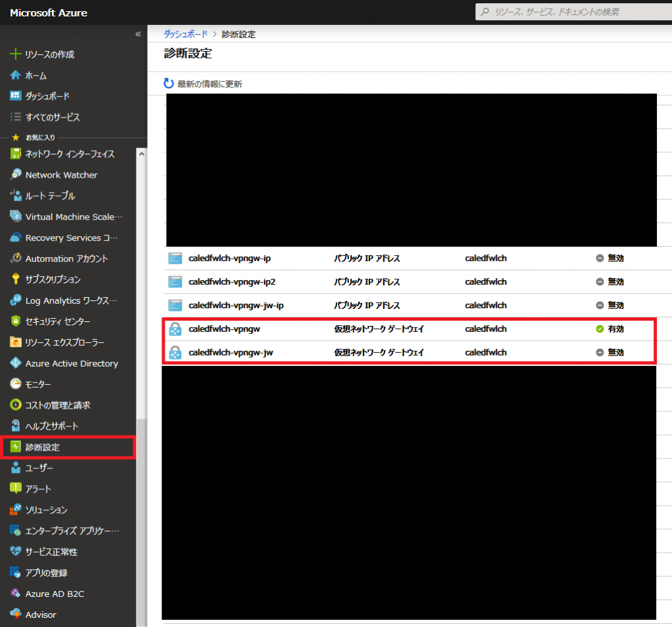Open the caledfwlch-vpngw-jw-ip resource

click(x=236, y=306)
